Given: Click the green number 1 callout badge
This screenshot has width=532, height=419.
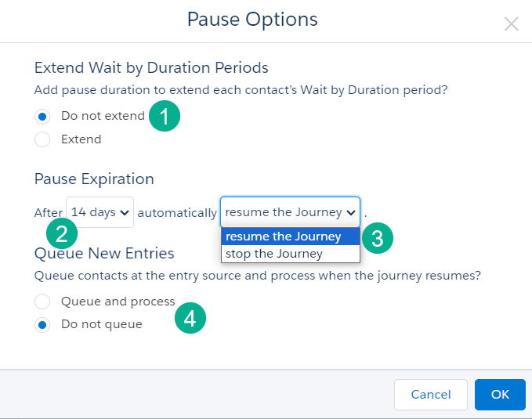Looking at the screenshot, I should [x=165, y=117].
